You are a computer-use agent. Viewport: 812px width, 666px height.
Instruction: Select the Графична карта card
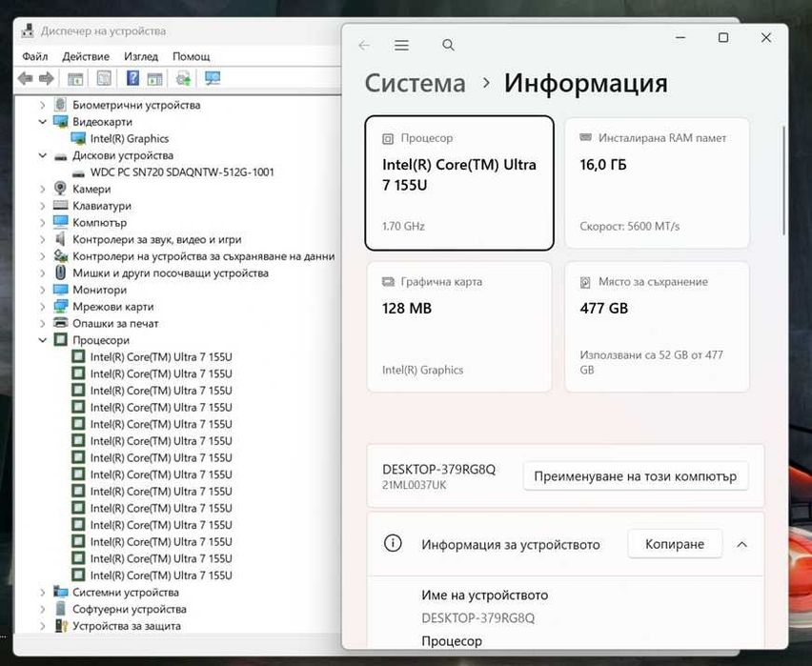(459, 327)
